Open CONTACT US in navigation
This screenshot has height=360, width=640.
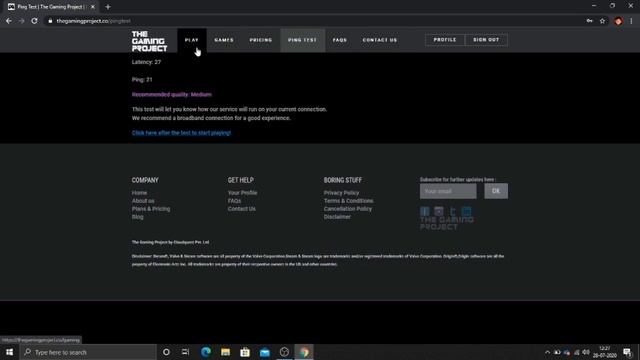(x=380, y=40)
